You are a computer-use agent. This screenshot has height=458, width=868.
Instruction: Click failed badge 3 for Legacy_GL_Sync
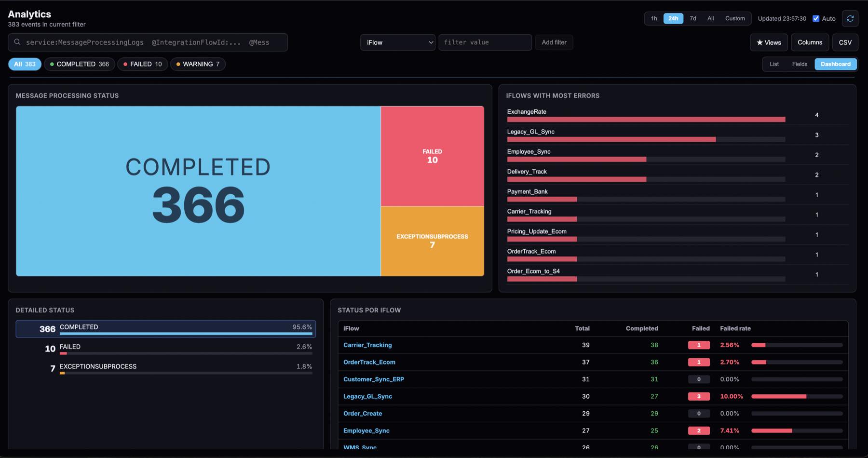click(699, 396)
